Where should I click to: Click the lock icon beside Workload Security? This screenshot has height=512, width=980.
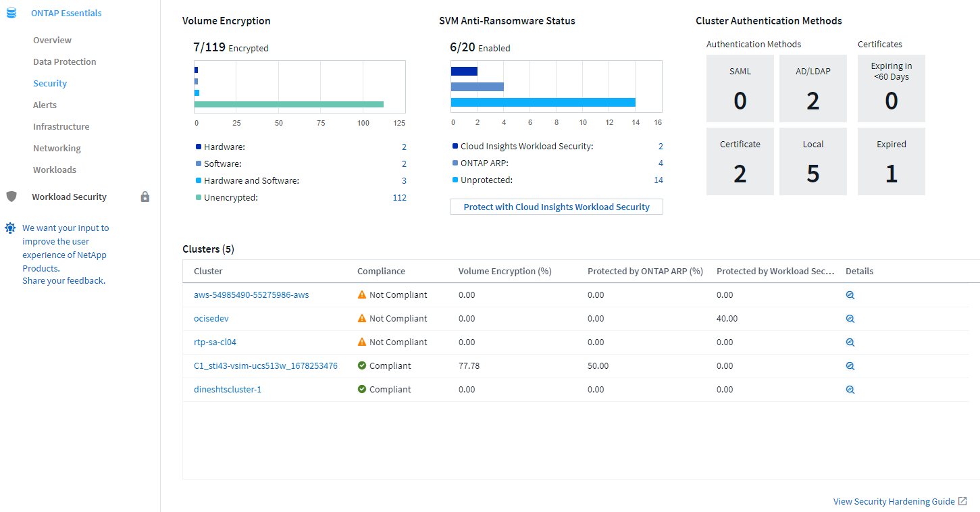pyautogui.click(x=145, y=197)
